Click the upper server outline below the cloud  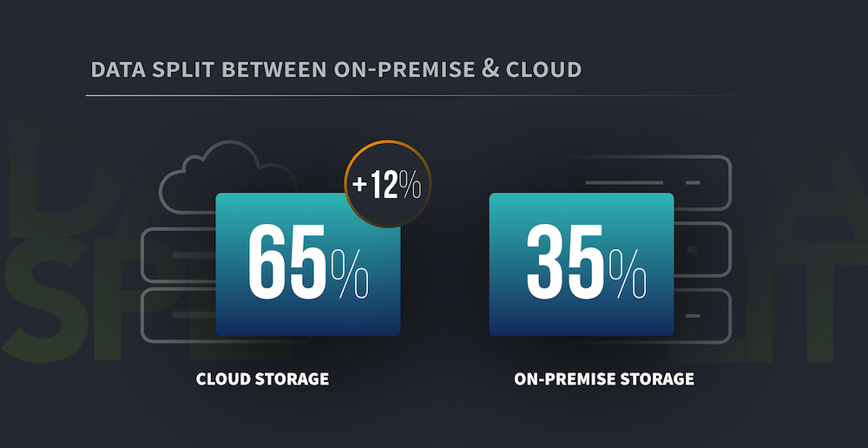178,255
